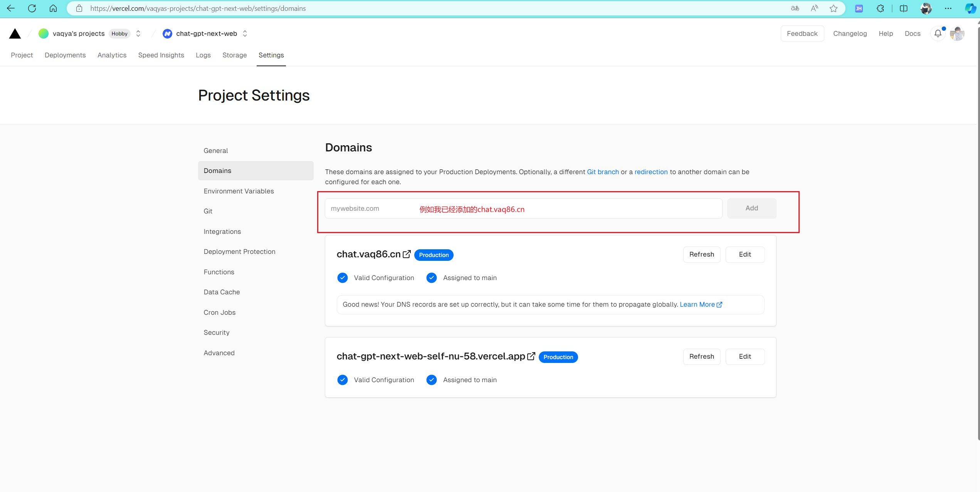The image size is (980, 492).
Task: Open the Help link
Action: click(x=886, y=34)
